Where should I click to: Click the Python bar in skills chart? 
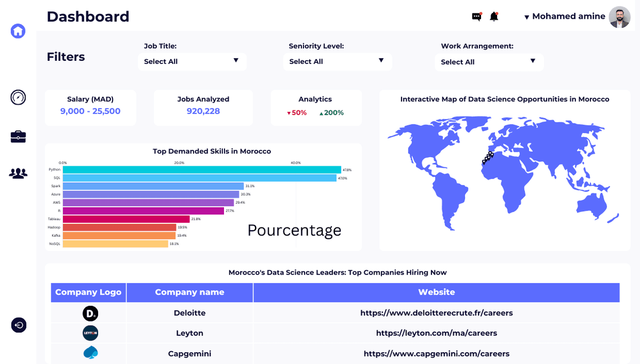[x=202, y=169]
